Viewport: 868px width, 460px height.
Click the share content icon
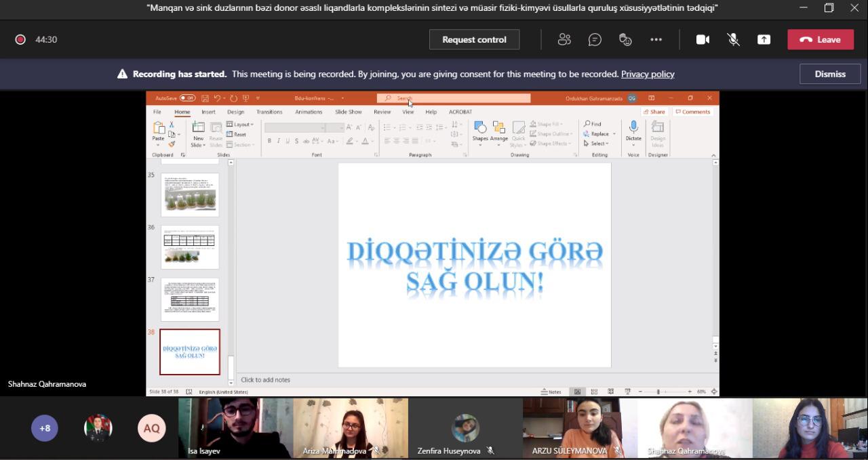pyautogui.click(x=764, y=39)
